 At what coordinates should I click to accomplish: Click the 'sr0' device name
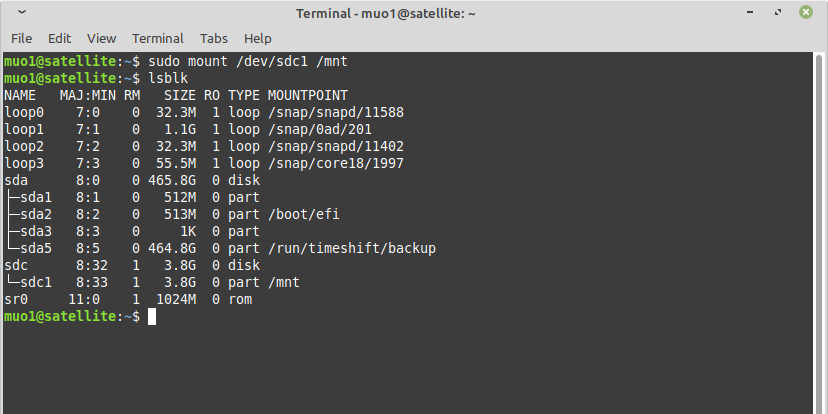(16, 299)
